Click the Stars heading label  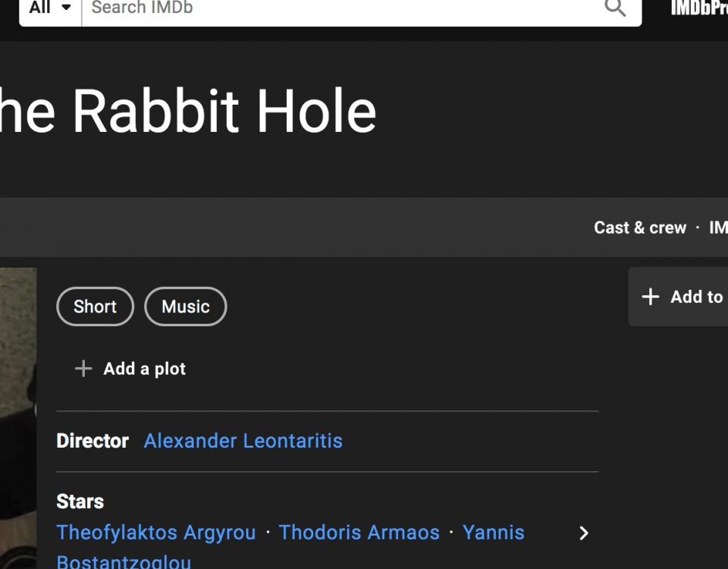click(x=80, y=501)
